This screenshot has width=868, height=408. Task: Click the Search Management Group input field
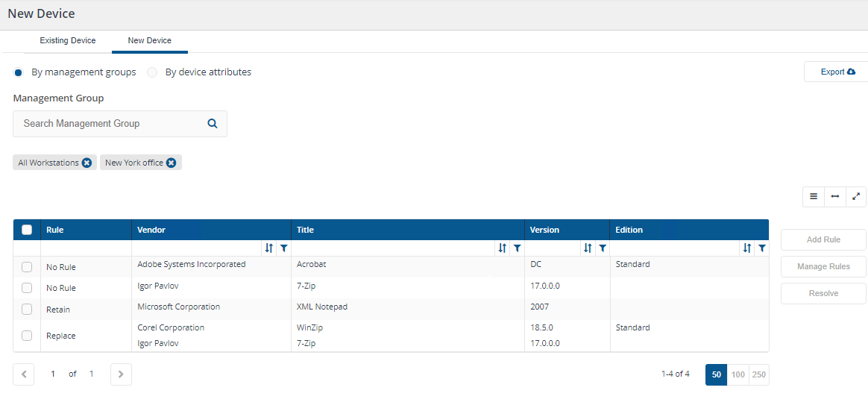coord(112,124)
